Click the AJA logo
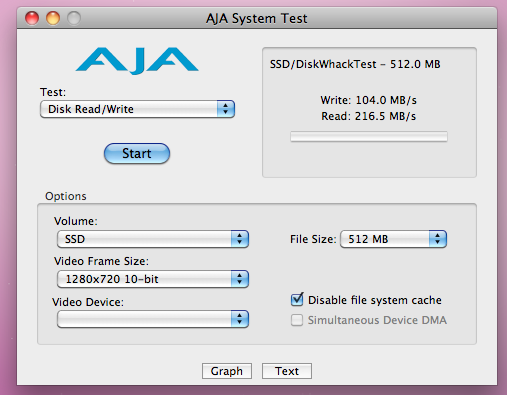This screenshot has width=507, height=395. [137, 60]
